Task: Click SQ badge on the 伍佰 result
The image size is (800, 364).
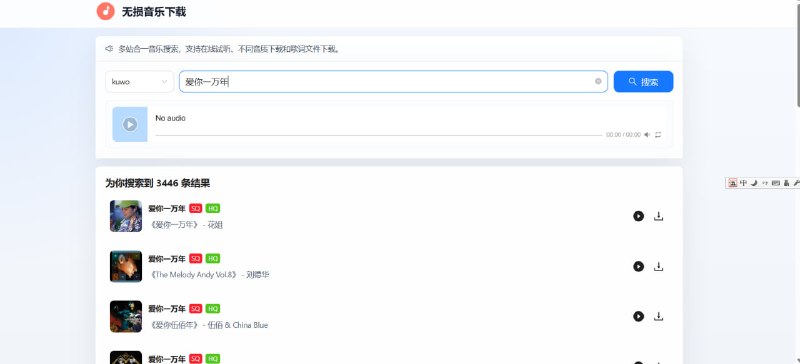Action: pyautogui.click(x=195, y=308)
